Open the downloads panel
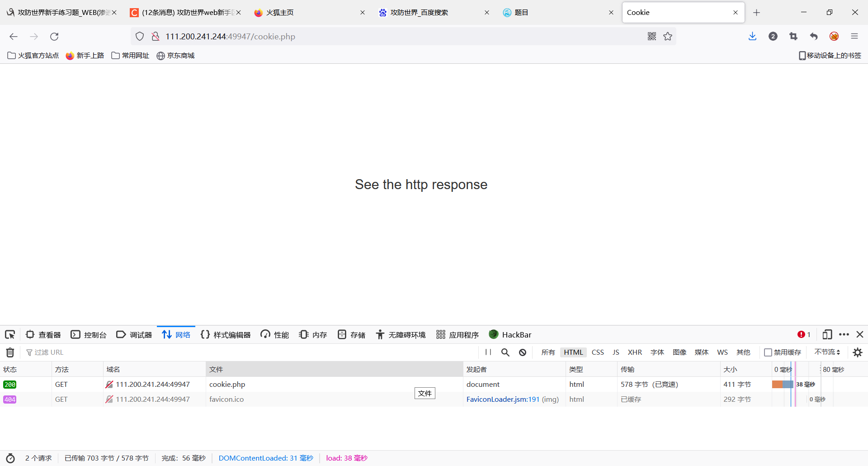The height and width of the screenshot is (466, 868). point(752,36)
